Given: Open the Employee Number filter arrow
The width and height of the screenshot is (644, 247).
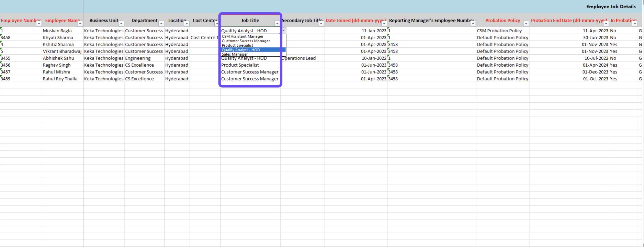Looking at the screenshot, I should [39, 24].
